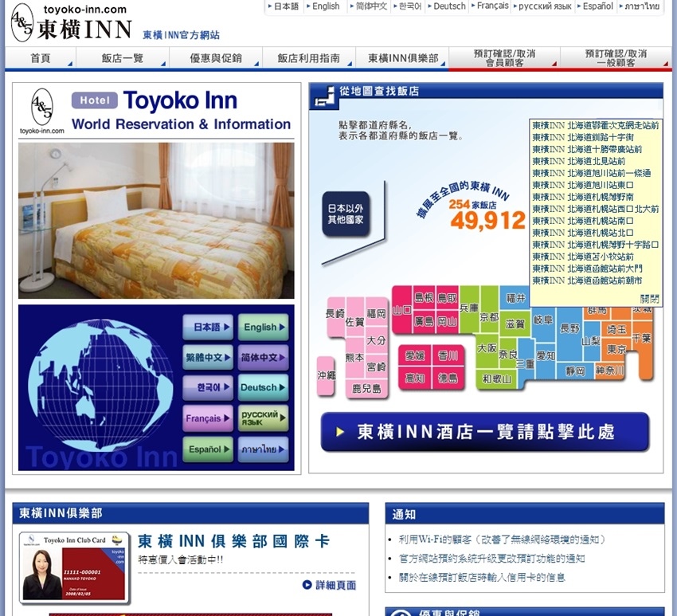The image size is (677, 616).
Task: Select 沖繩 prefecture on the map
Action: [x=326, y=375]
